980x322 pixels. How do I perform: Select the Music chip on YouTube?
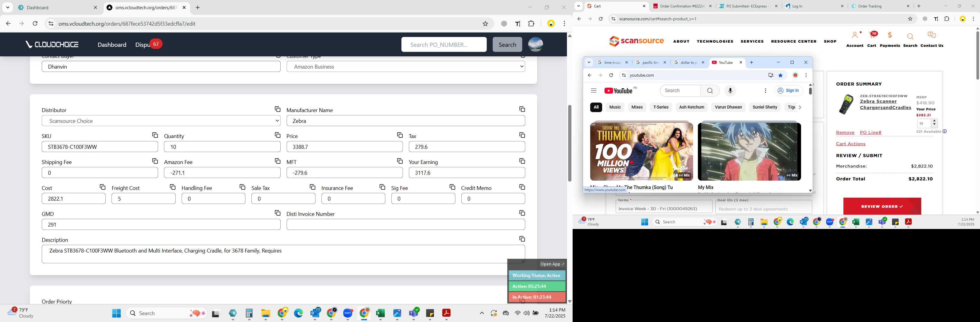[615, 107]
